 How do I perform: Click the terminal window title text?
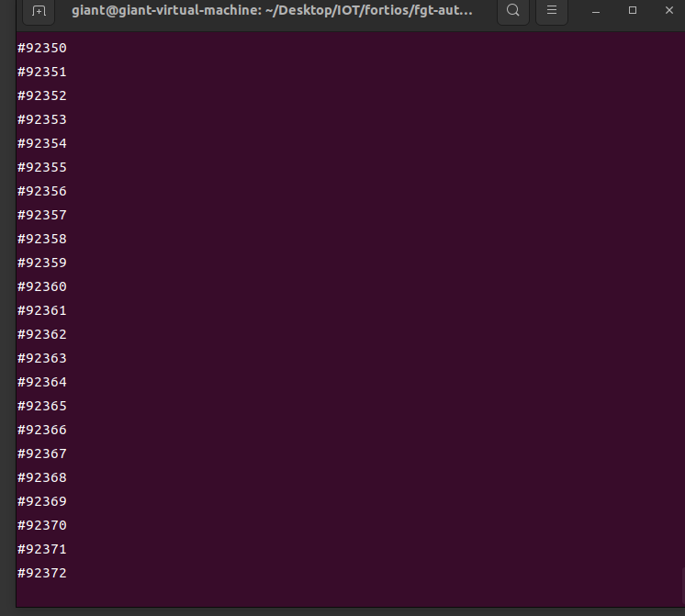point(272,10)
